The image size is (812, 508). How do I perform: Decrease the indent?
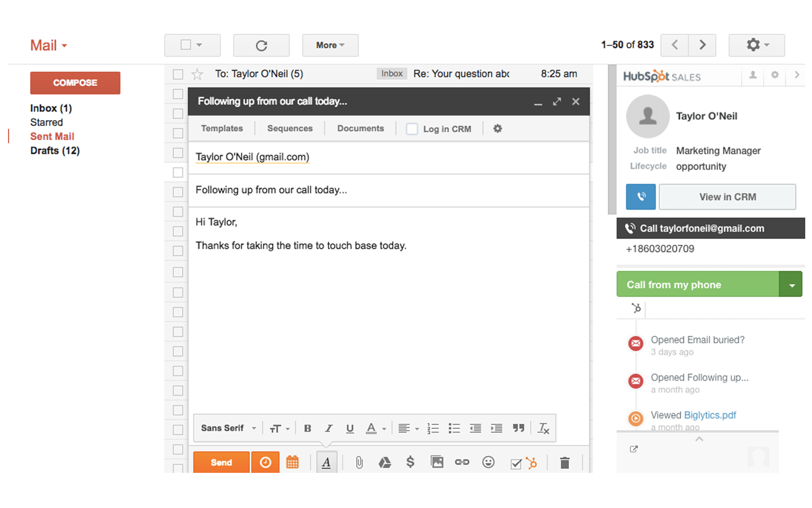[475, 428]
